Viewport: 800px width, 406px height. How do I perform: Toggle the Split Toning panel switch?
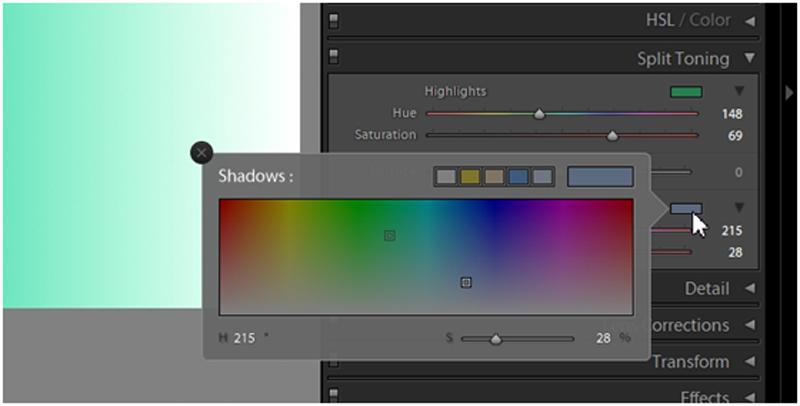334,56
